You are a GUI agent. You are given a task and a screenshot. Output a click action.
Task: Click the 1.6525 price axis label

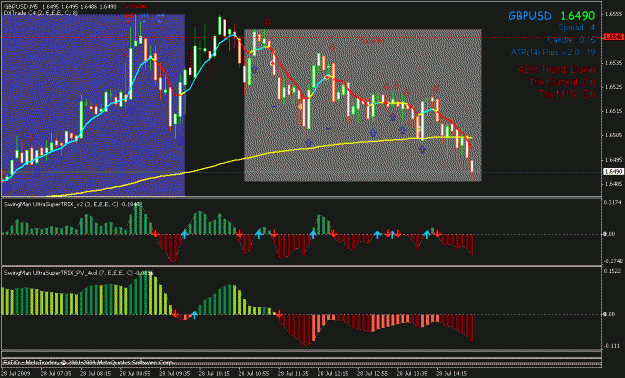pyautogui.click(x=613, y=87)
